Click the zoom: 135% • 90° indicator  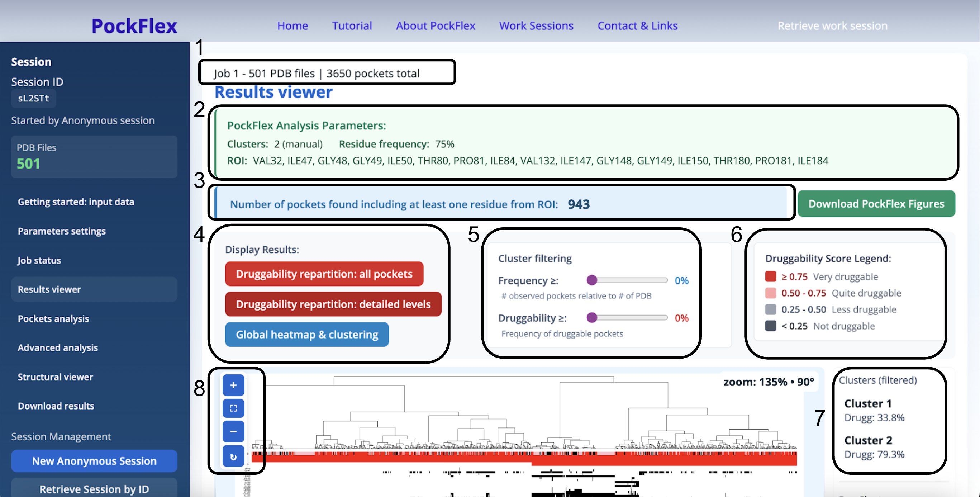(x=769, y=382)
